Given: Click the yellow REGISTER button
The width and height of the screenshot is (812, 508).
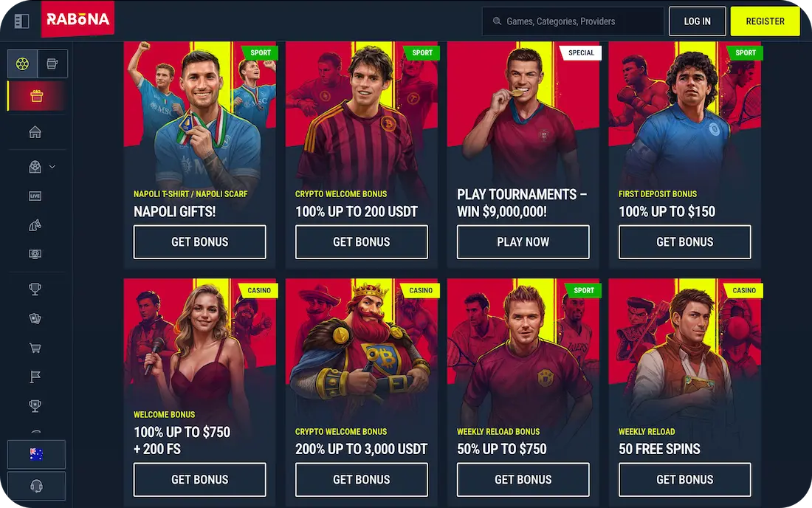Looking at the screenshot, I should click(765, 21).
